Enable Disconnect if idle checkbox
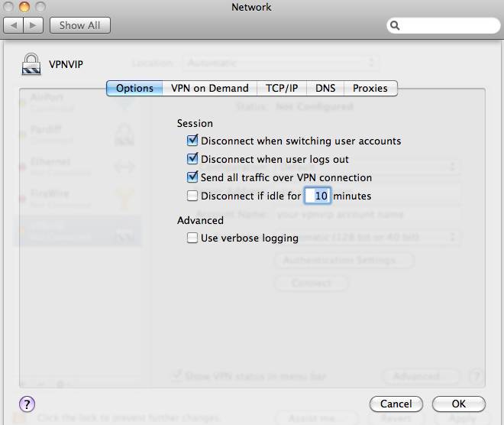This screenshot has width=504, height=425. (x=192, y=196)
